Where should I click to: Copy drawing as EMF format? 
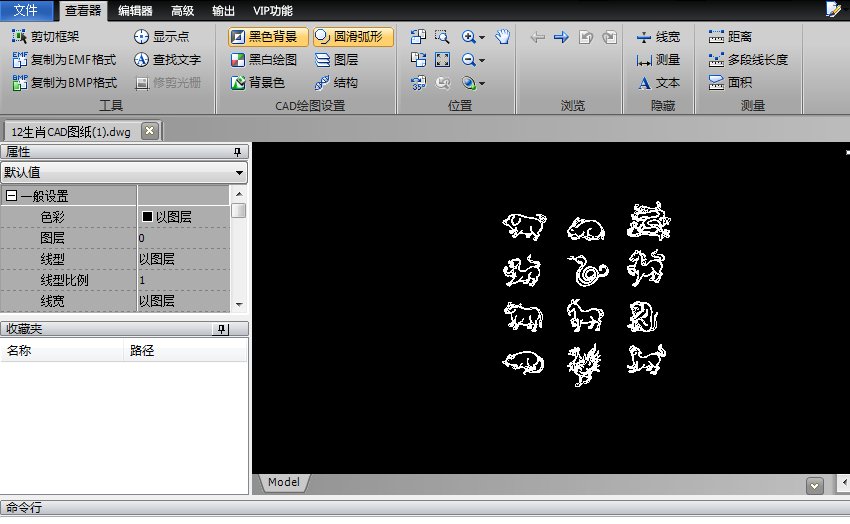tap(64, 60)
